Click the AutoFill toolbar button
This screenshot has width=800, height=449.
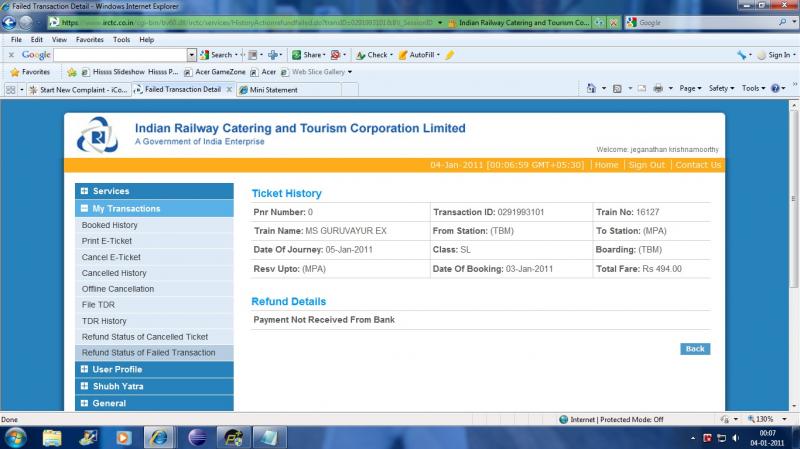[418, 55]
